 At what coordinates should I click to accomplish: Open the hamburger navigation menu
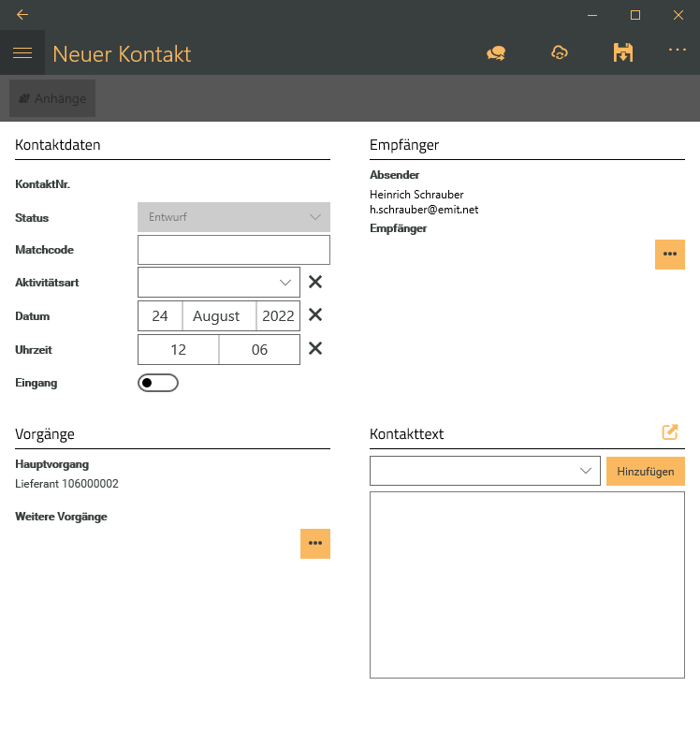(x=22, y=53)
